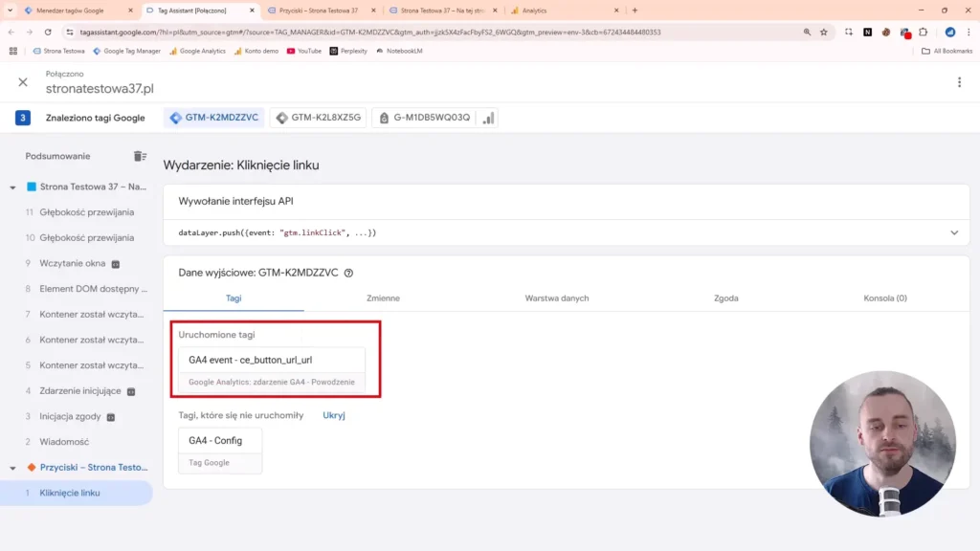
Task: Select event 3 Inicjacja zgody
Action: point(77,417)
